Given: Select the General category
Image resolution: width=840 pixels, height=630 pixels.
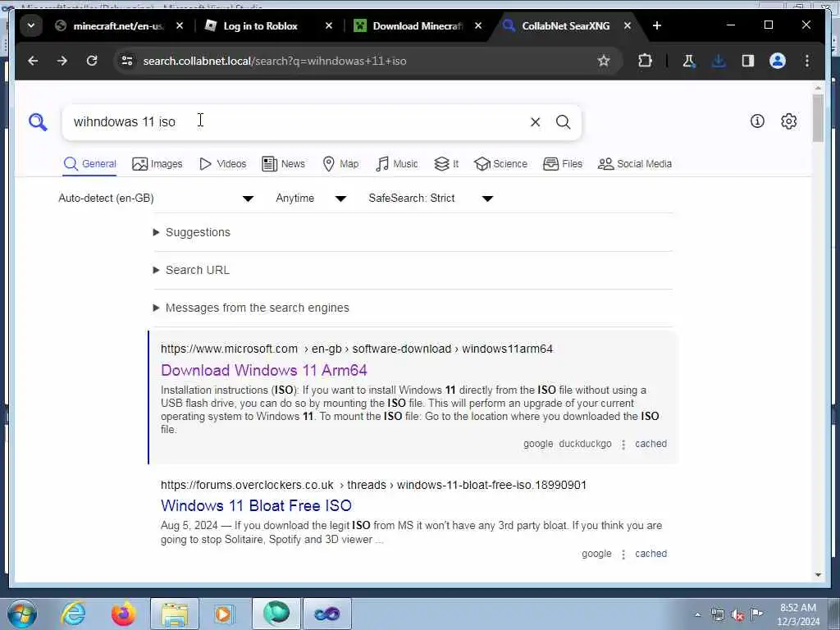Looking at the screenshot, I should click(x=89, y=164).
